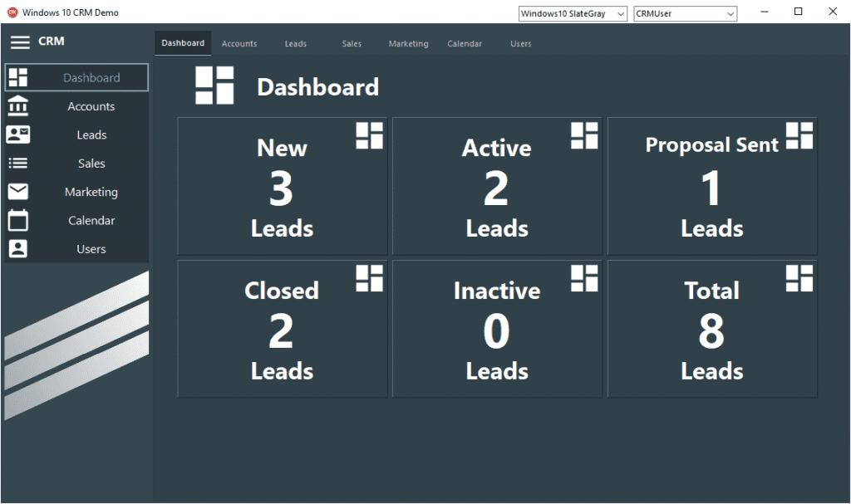Screen dimensions: 851x504
Task: Click the CRM title text in sidebar
Action: tap(52, 42)
